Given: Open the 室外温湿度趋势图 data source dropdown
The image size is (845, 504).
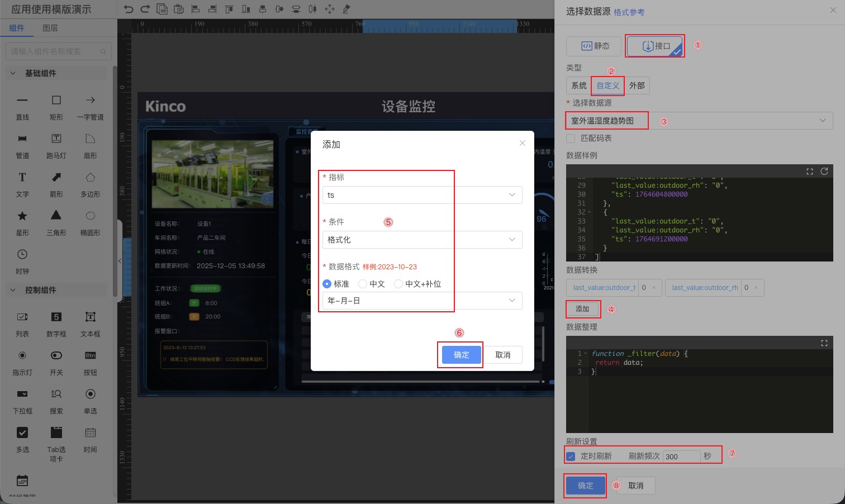Looking at the screenshot, I should [x=822, y=120].
